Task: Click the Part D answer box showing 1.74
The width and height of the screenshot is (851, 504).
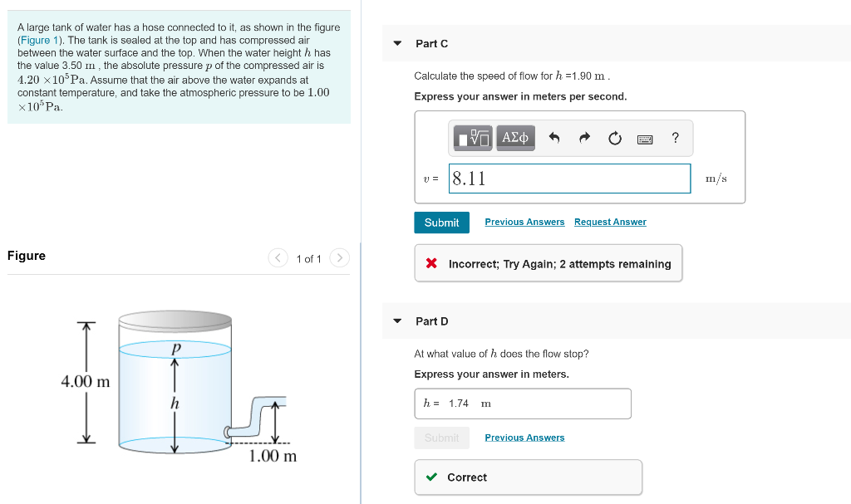Action: [x=523, y=404]
